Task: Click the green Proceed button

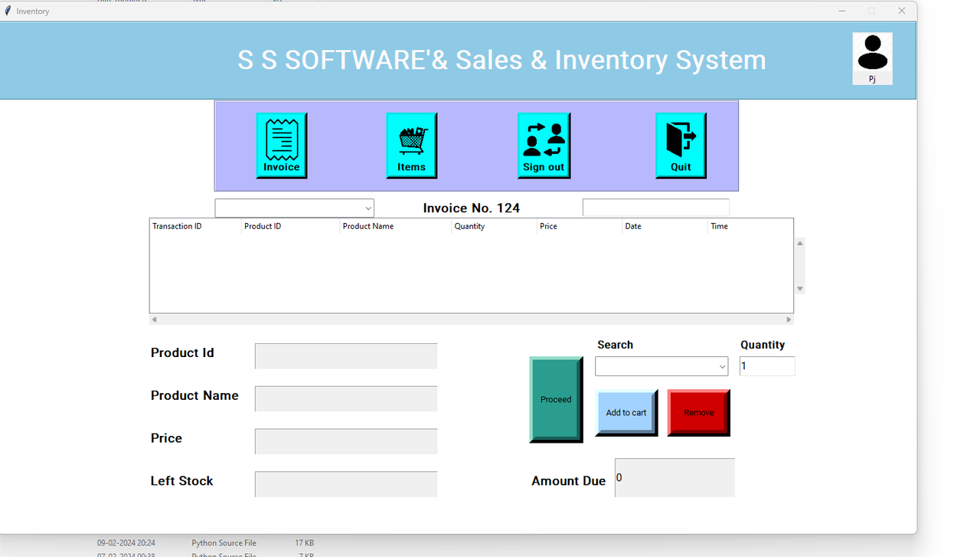Action: point(556,399)
